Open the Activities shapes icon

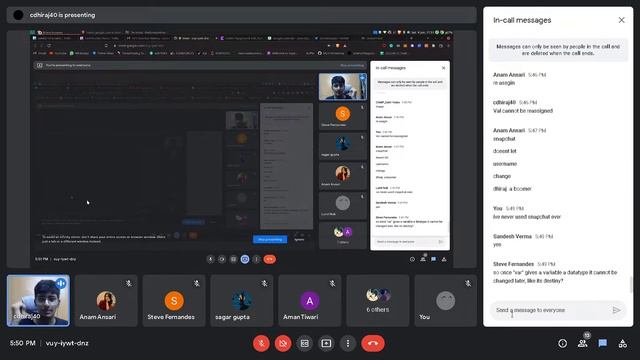(x=622, y=344)
